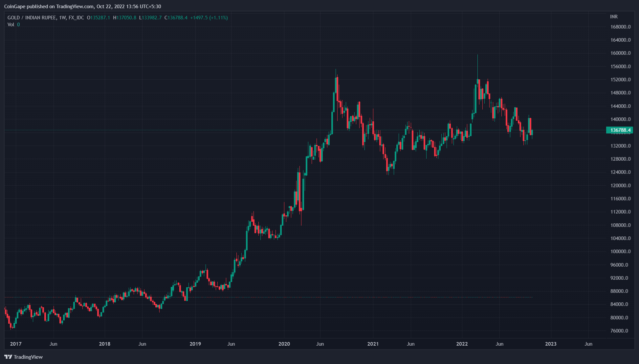Click the 2020 label on the time axis
This screenshot has height=364, width=639.
(284, 344)
